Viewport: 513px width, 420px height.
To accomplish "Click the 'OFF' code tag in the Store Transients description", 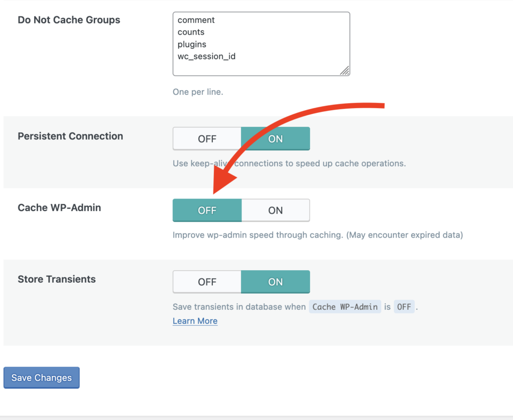I will [404, 307].
